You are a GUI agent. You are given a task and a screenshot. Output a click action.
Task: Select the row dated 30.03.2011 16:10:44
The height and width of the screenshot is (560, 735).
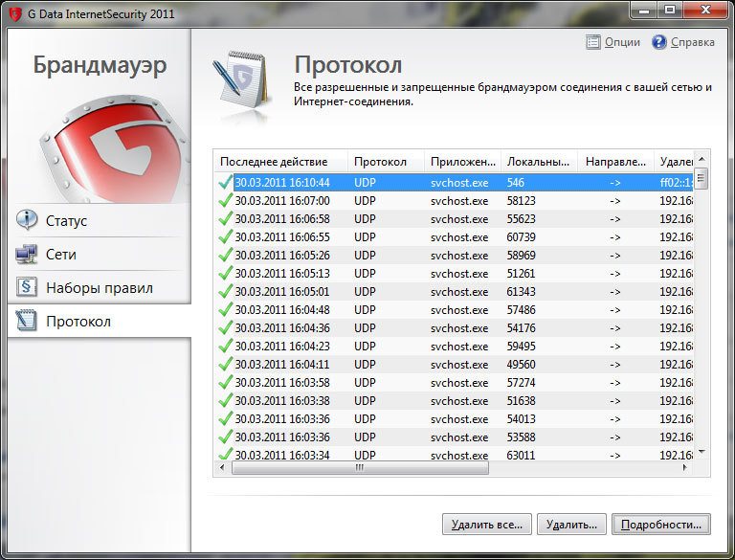click(x=455, y=183)
